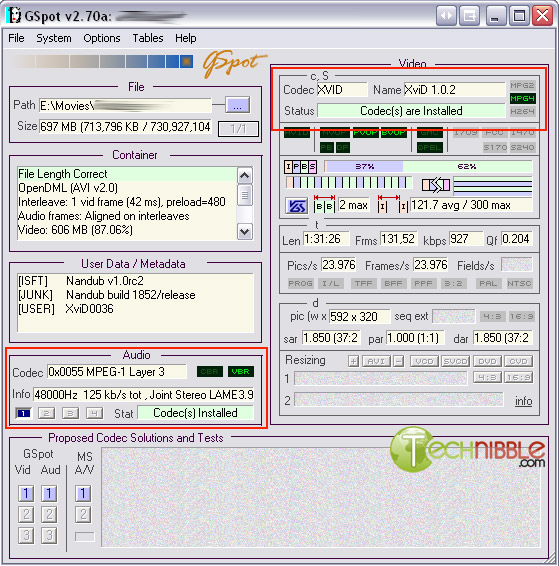The image size is (560, 566).
Task: Select audio stream 4 button
Action: coord(94,413)
